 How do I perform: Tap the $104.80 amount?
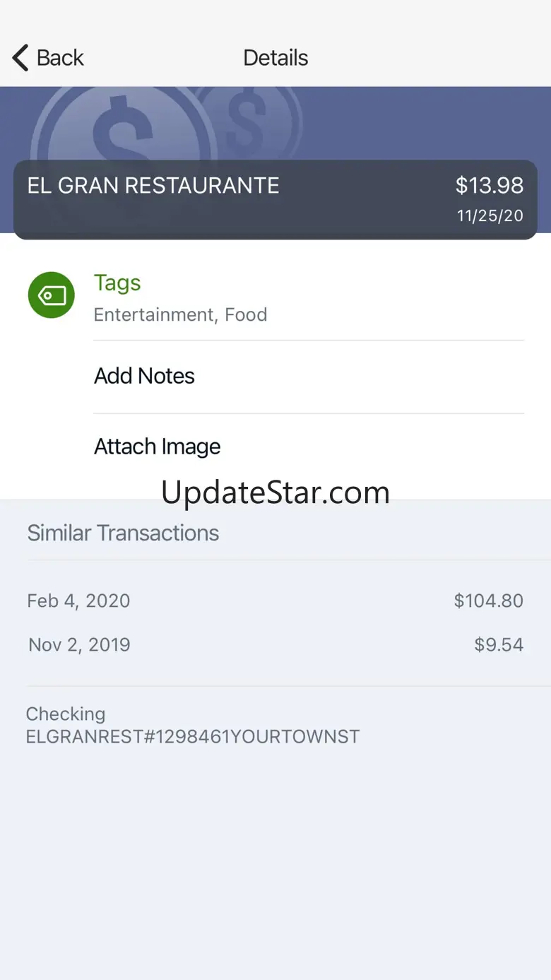[488, 601]
